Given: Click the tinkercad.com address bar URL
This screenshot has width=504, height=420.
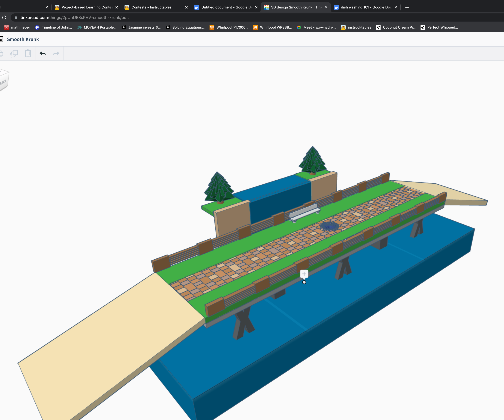Looking at the screenshot, I should pos(75,17).
